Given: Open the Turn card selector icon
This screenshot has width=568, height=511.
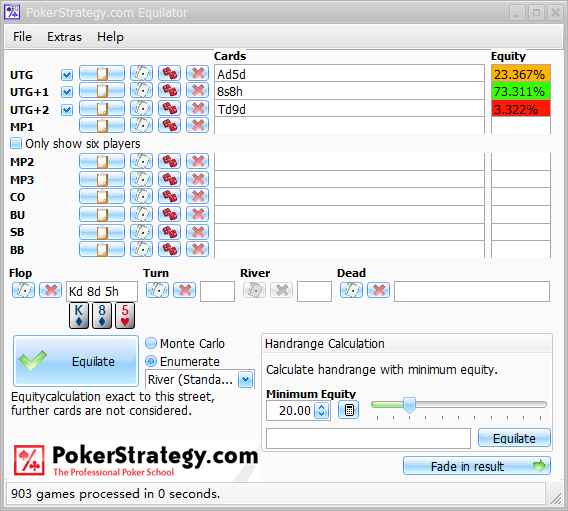Looking at the screenshot, I should point(157,290).
